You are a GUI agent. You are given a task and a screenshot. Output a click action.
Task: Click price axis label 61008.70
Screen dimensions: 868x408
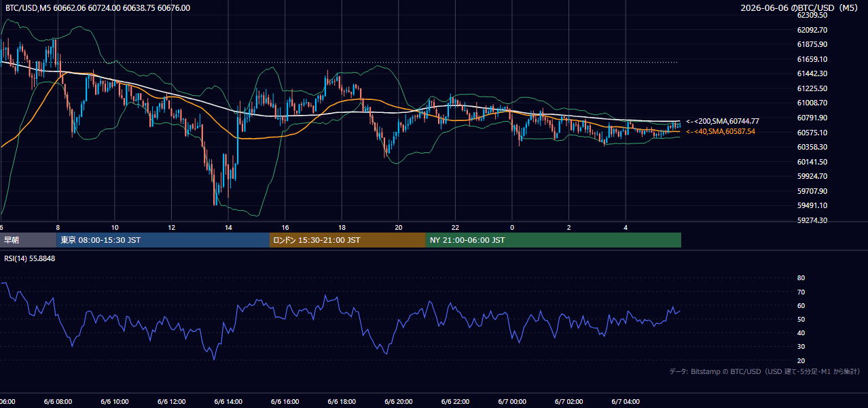812,103
